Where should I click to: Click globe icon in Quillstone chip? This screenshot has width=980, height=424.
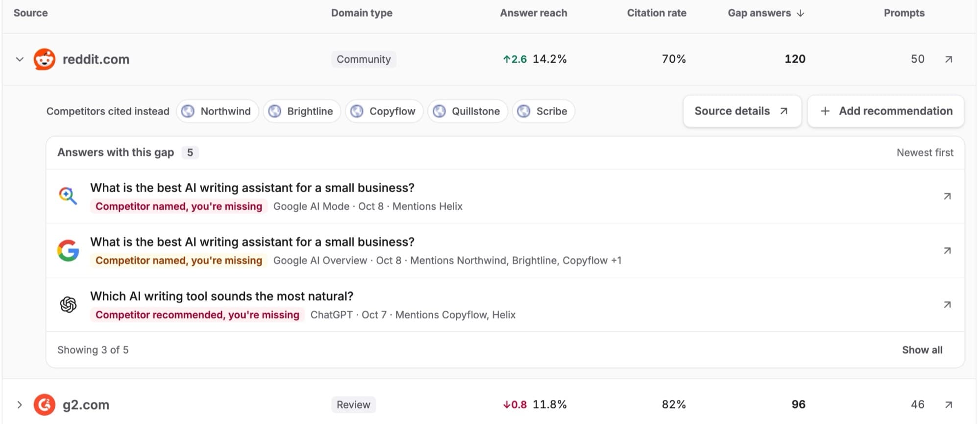pyautogui.click(x=440, y=111)
